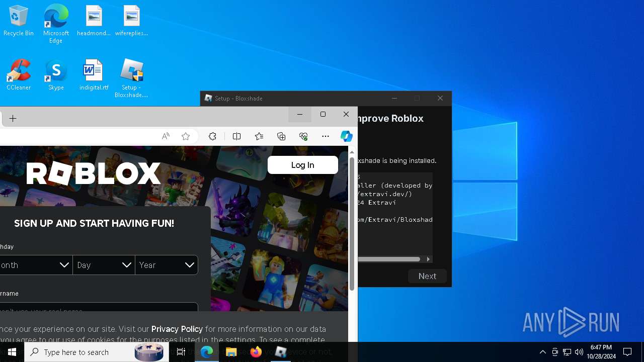
Task: Maximize the Edge browser window
Action: pyautogui.click(x=323, y=115)
